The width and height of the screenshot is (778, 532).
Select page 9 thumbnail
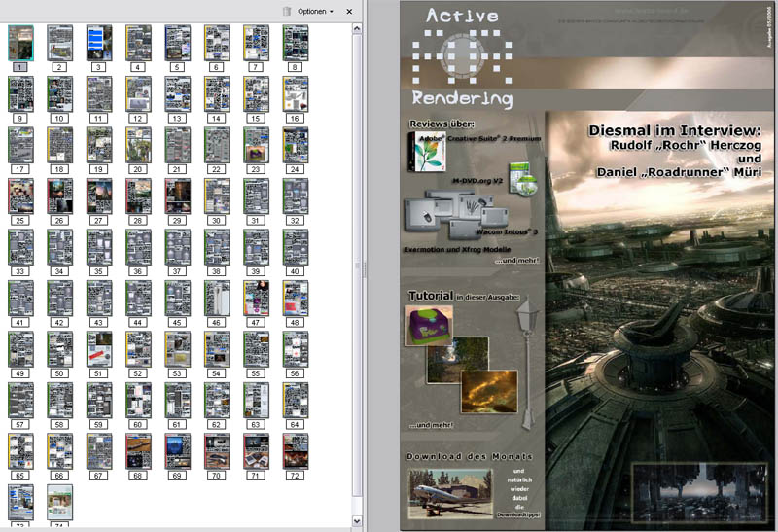coord(20,94)
